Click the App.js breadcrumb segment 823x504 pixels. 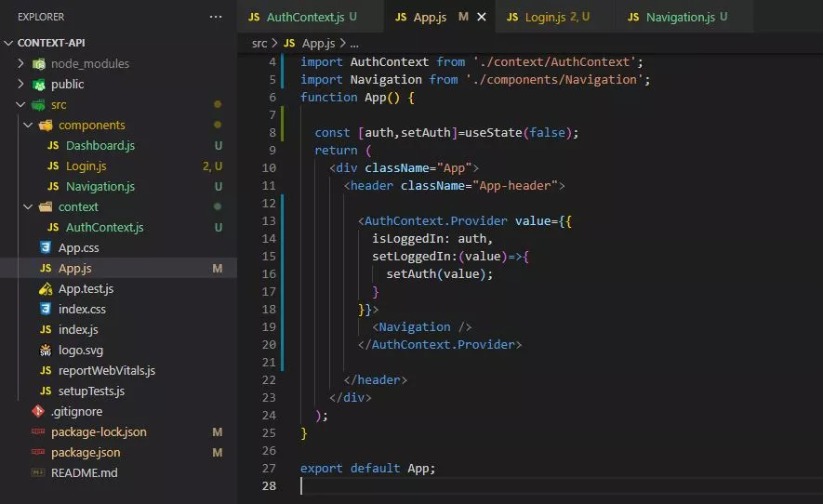pyautogui.click(x=318, y=44)
